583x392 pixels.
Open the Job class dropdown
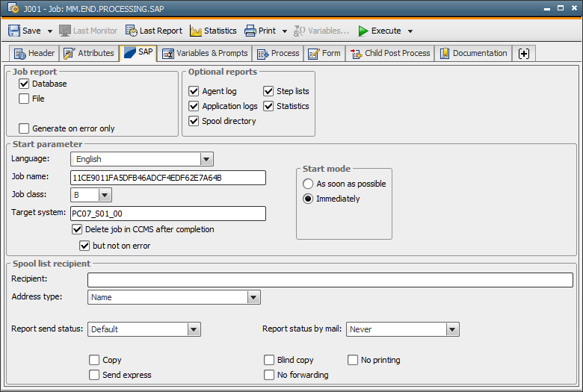point(105,195)
